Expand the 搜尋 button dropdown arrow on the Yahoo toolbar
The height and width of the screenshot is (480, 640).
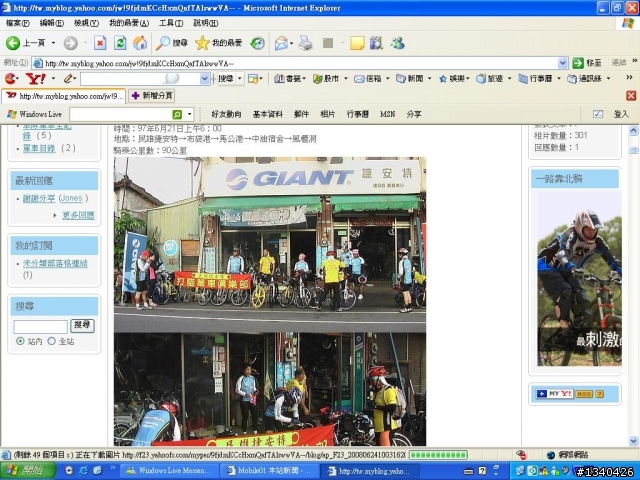pos(240,78)
